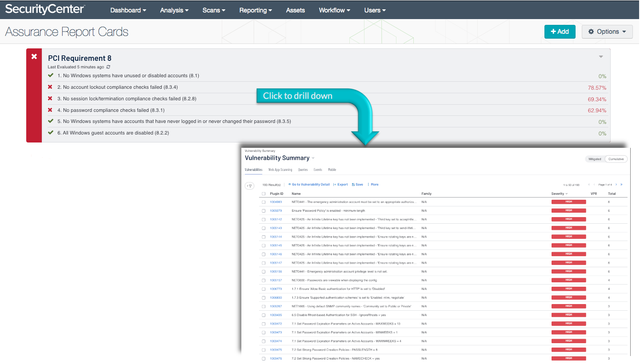Click the Add button
The width and height of the screenshot is (640, 364).
(560, 32)
